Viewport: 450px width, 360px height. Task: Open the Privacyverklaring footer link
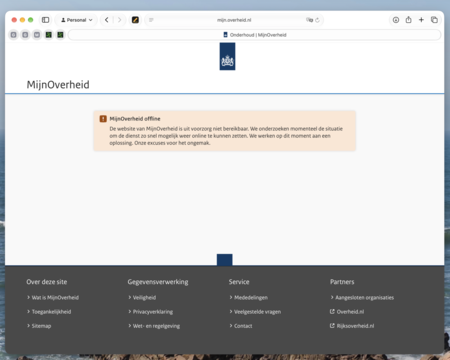(x=153, y=312)
